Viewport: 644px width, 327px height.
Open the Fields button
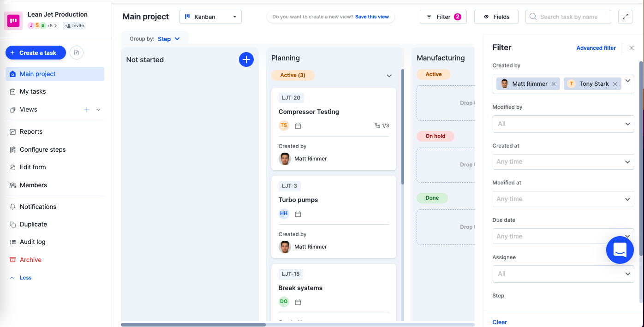click(496, 17)
